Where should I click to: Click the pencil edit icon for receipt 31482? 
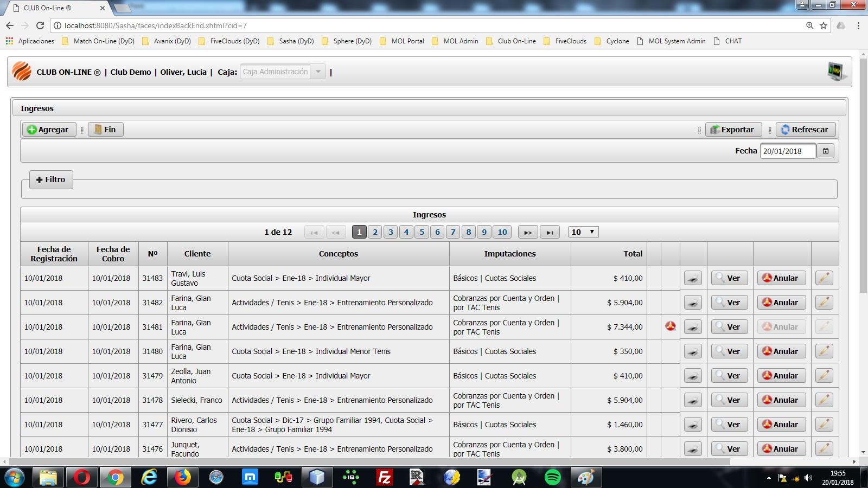[x=824, y=303]
